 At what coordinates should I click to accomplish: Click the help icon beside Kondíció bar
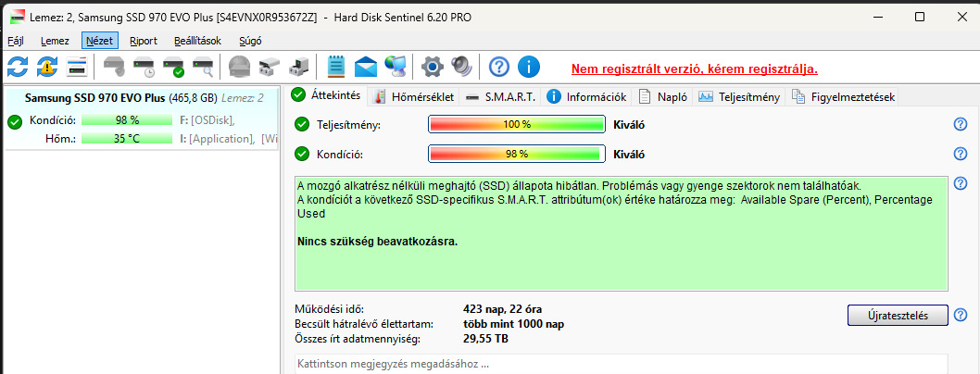click(x=961, y=154)
